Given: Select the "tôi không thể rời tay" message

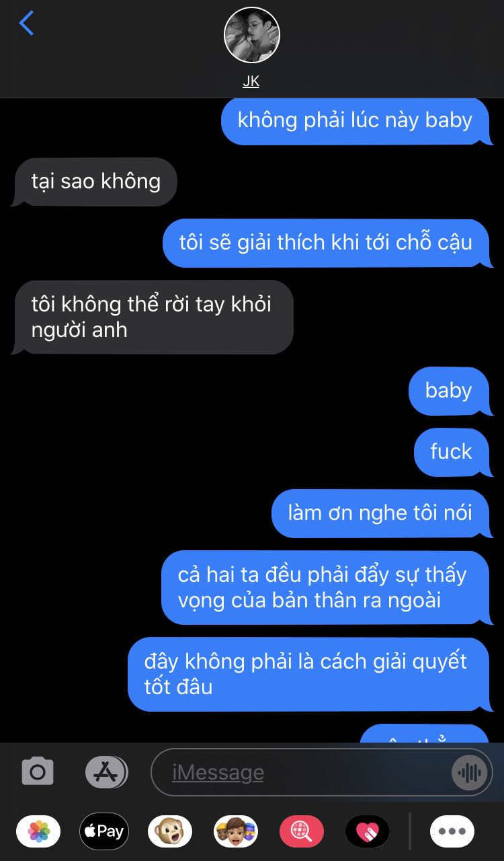Looking at the screenshot, I should pos(153,317).
